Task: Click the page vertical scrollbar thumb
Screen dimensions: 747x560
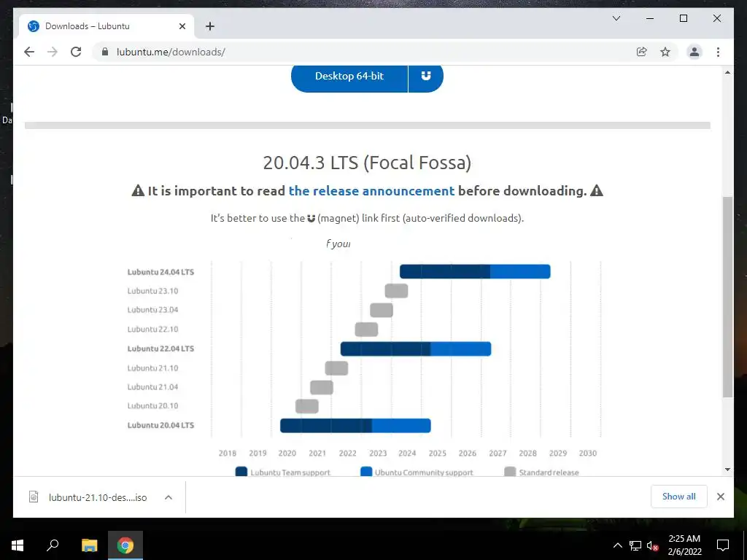Action: pyautogui.click(x=727, y=296)
